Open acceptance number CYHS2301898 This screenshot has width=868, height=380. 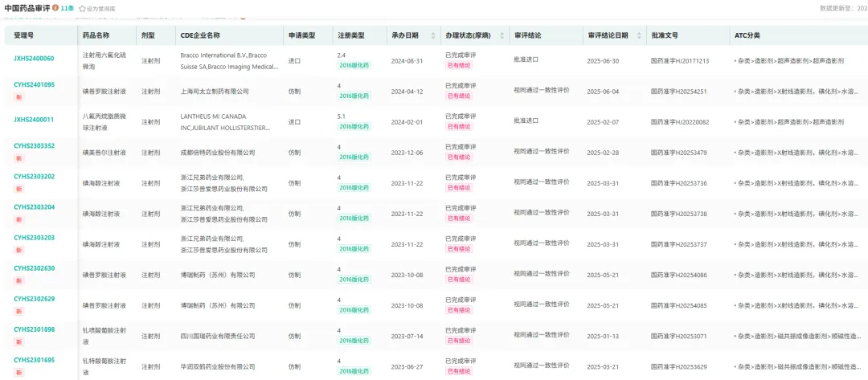34,329
